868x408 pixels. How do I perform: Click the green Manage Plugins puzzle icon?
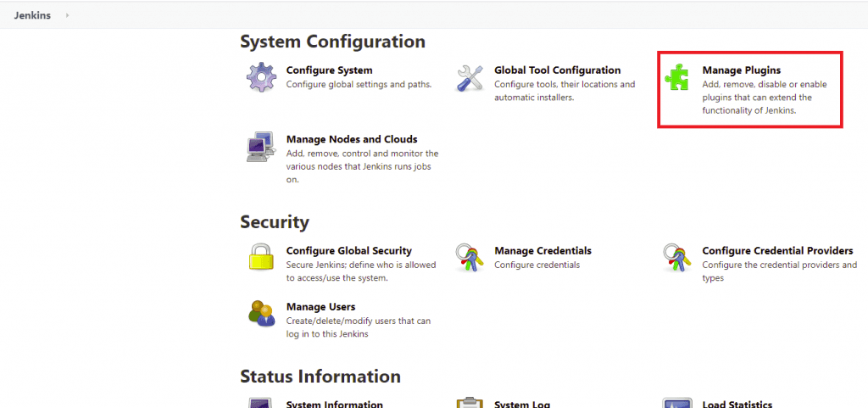point(677,77)
